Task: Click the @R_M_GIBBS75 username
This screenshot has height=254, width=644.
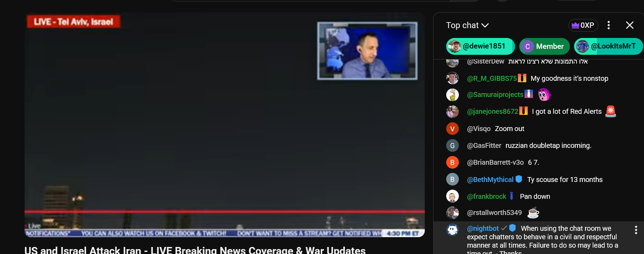Action: click(x=492, y=78)
